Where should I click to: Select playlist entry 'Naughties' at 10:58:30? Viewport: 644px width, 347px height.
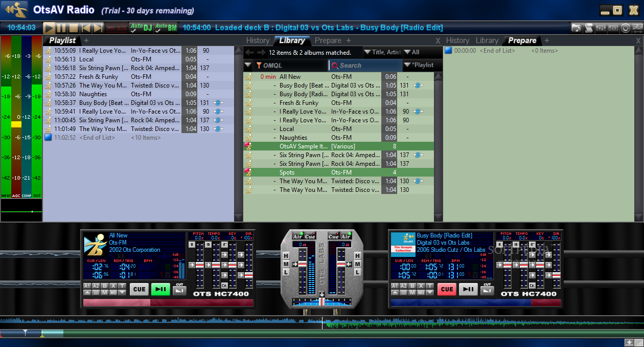(x=138, y=94)
